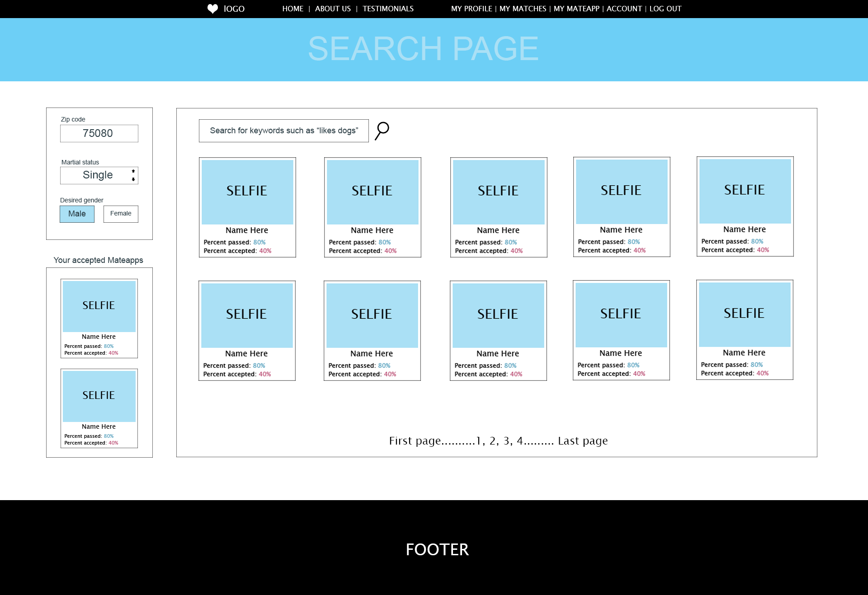The height and width of the screenshot is (595, 868).
Task: Click the keyword search text box
Action: [x=283, y=131]
